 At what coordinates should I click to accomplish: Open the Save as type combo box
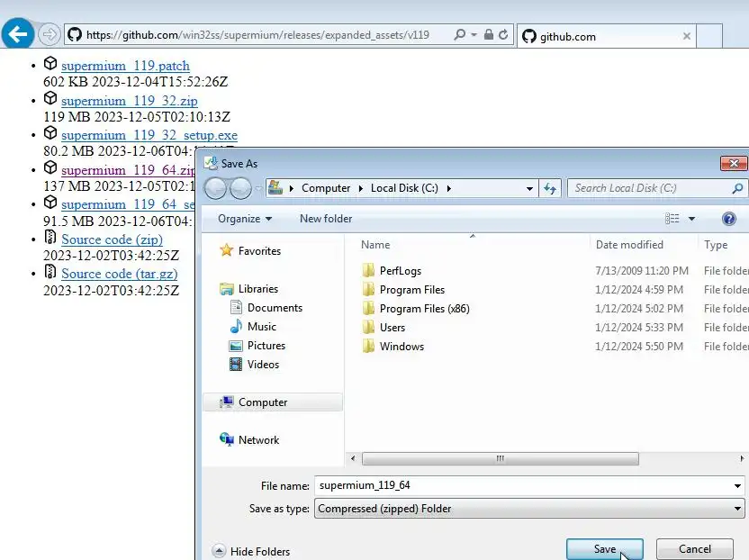point(529,509)
